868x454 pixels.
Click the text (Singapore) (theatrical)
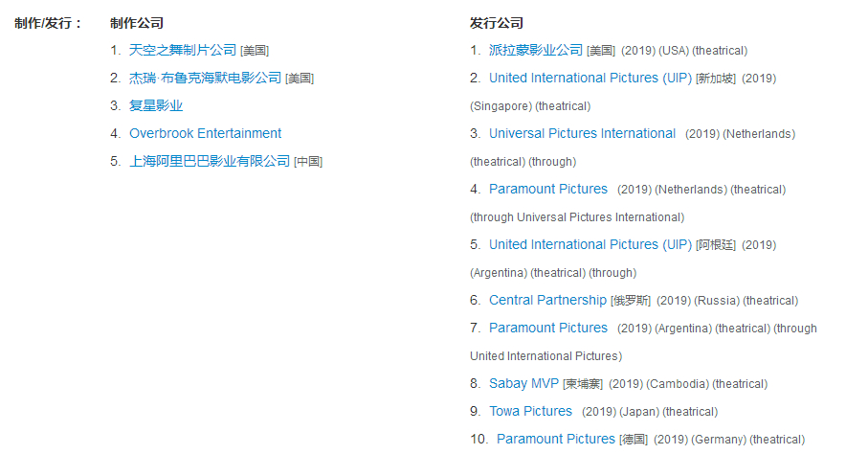pyautogui.click(x=530, y=106)
